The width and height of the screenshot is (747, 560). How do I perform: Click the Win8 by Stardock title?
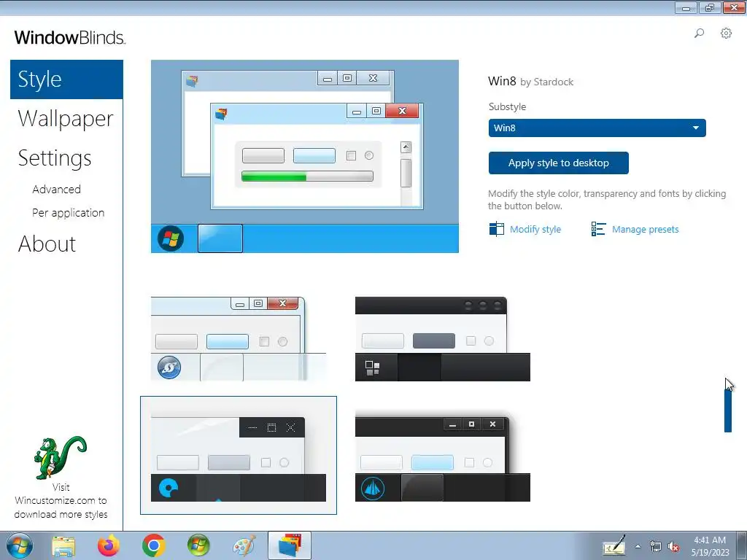[531, 82]
